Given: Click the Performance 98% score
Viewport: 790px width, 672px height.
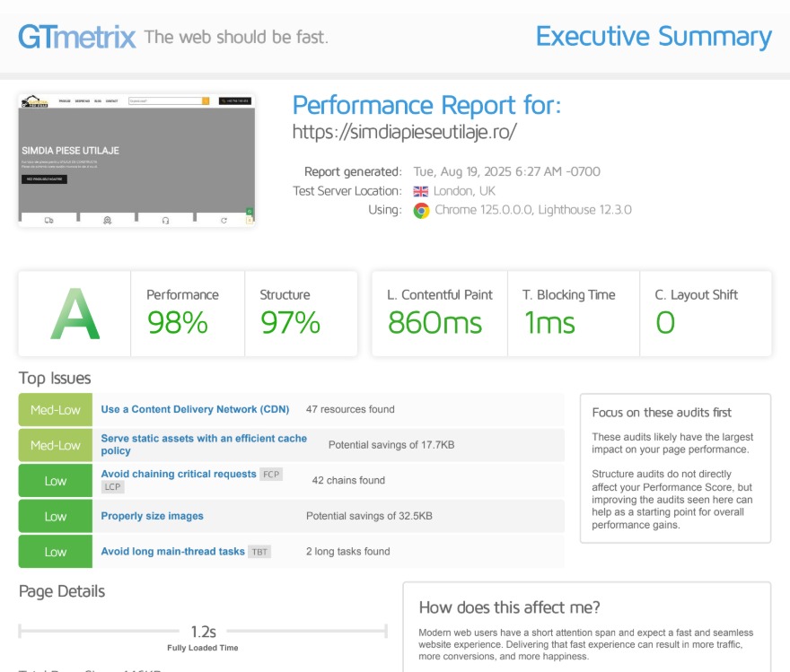Looking at the screenshot, I should click(178, 323).
